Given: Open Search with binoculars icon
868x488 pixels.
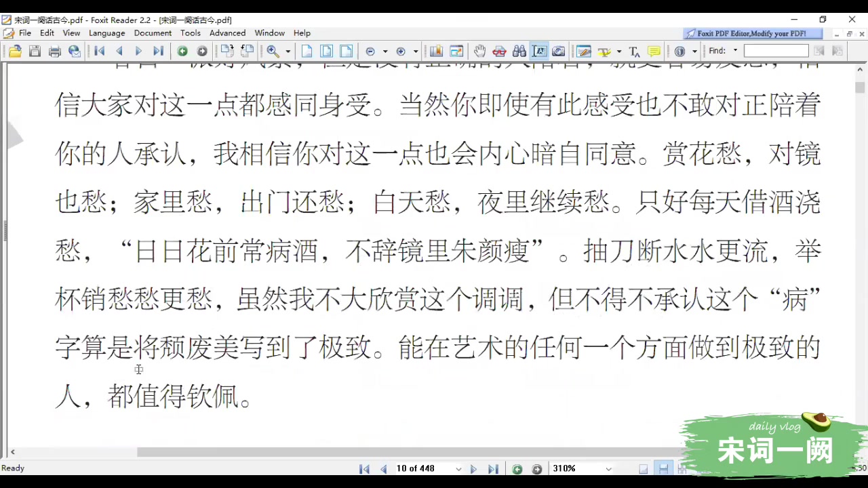Looking at the screenshot, I should pyautogui.click(x=519, y=51).
